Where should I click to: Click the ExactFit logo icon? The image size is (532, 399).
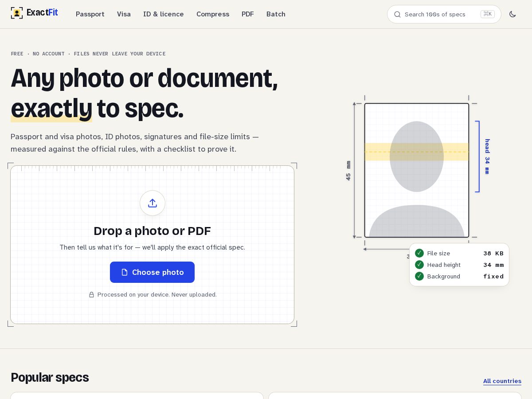click(x=16, y=13)
